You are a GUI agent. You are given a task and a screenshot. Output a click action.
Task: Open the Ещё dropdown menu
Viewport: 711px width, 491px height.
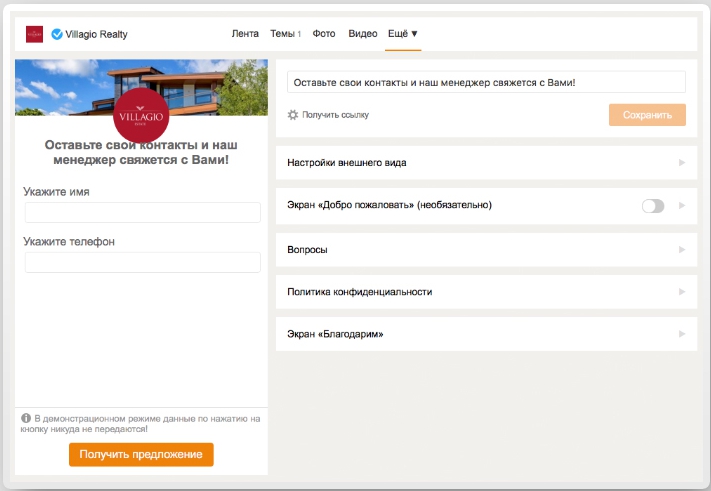coord(403,34)
